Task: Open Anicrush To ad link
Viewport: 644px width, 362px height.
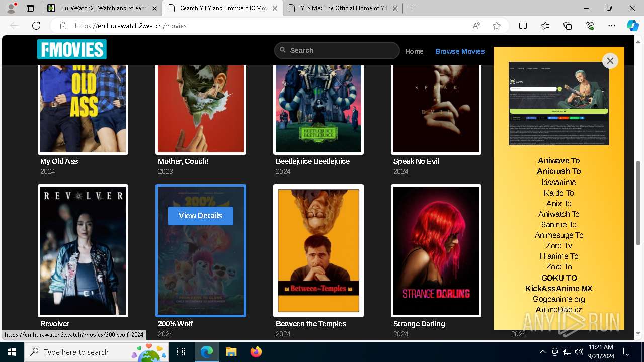Action: [x=558, y=171]
